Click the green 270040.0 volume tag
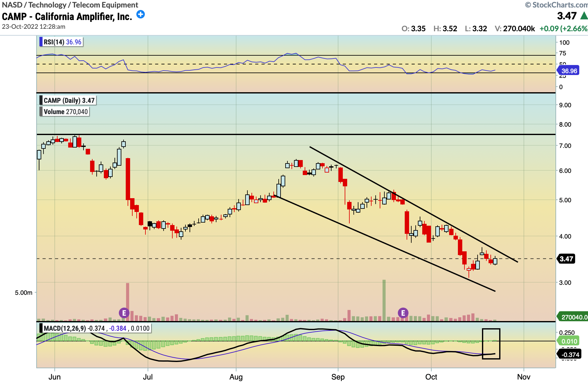This screenshot has width=588, height=387. (x=573, y=317)
